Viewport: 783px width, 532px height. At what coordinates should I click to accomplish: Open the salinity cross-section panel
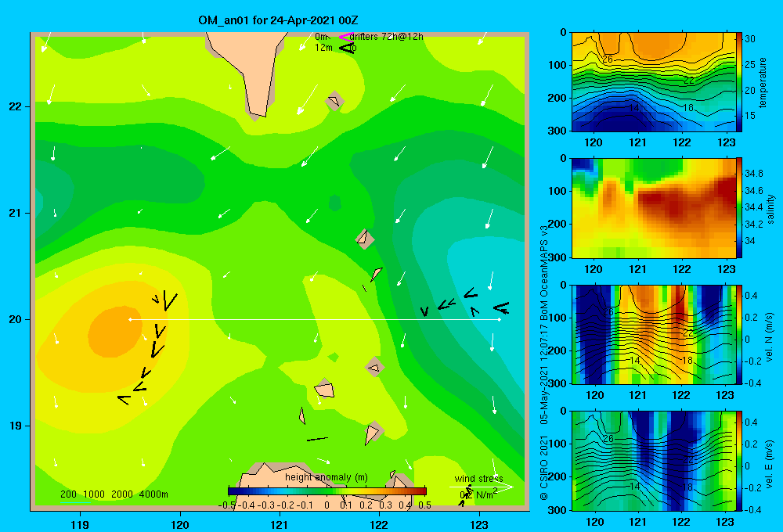(x=653, y=208)
